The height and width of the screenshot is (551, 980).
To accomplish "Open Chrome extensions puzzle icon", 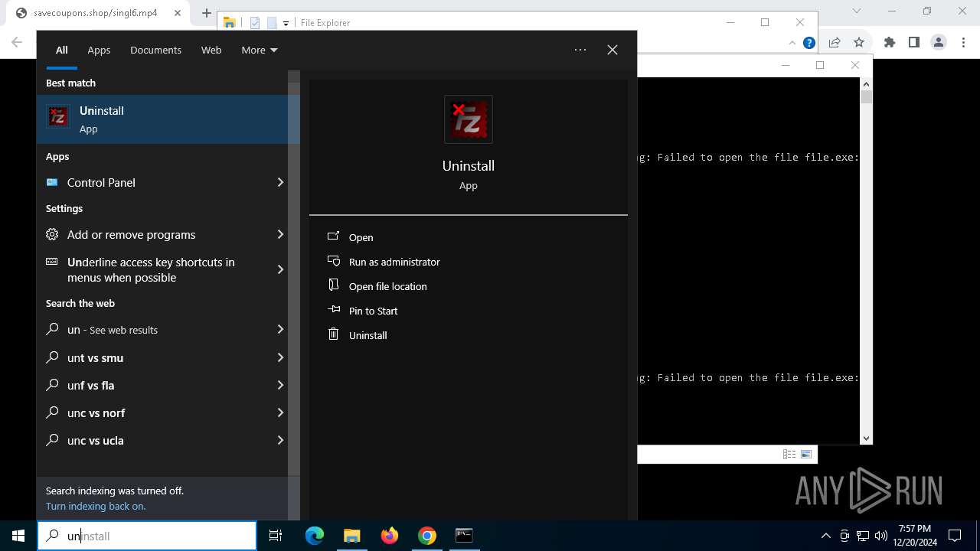I will tap(890, 43).
